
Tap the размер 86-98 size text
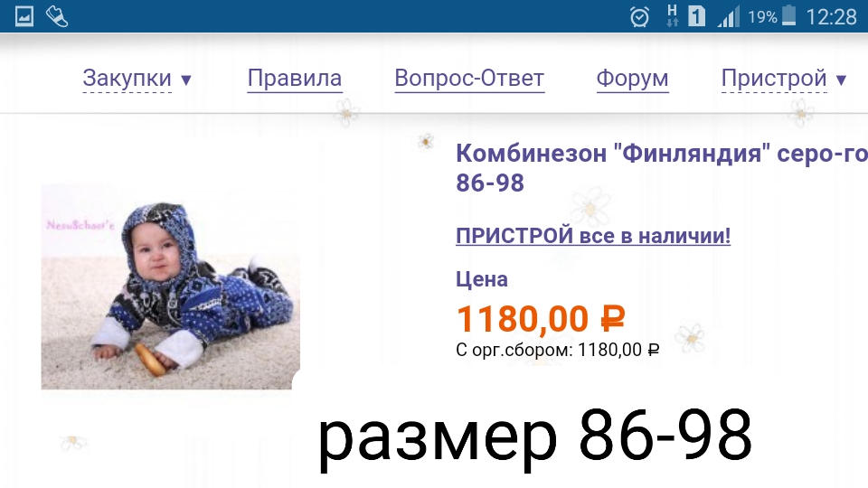point(534,440)
